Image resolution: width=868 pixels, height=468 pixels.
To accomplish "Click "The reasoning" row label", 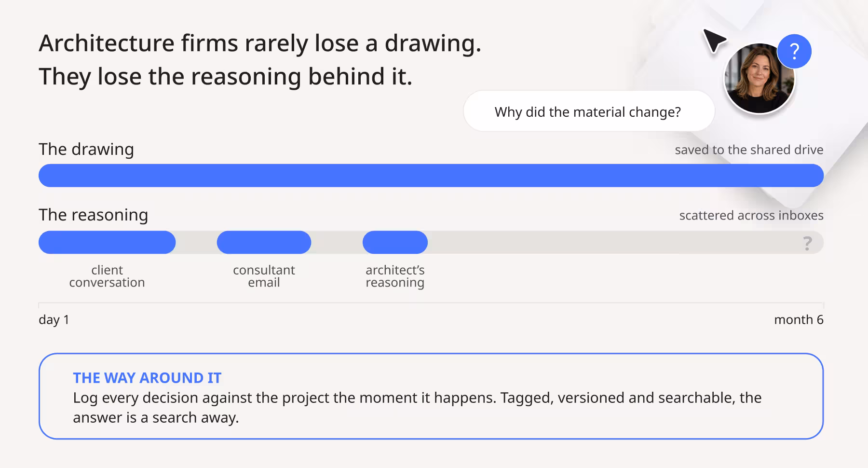I will tap(94, 215).
